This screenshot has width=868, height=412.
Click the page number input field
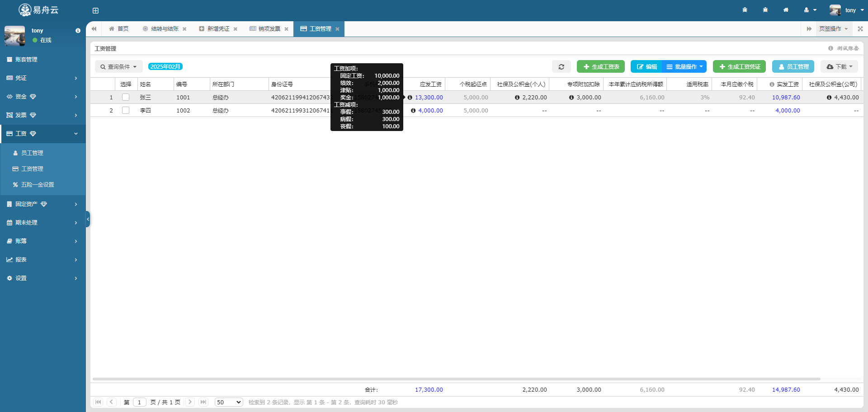140,402
